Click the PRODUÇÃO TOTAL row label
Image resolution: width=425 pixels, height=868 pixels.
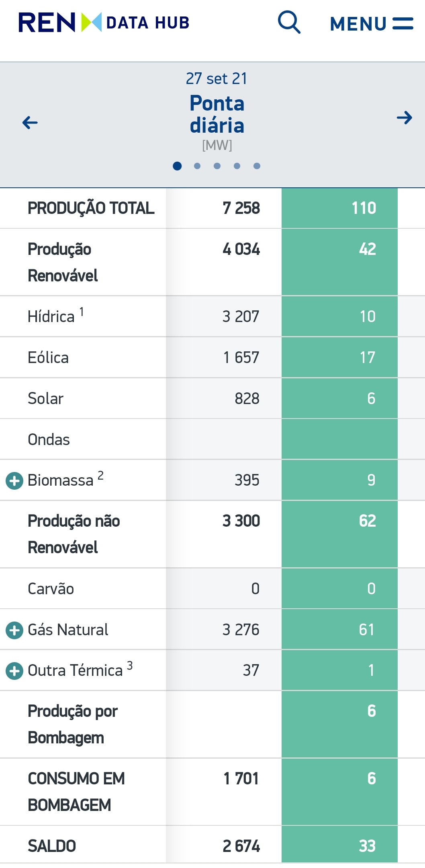(x=91, y=208)
